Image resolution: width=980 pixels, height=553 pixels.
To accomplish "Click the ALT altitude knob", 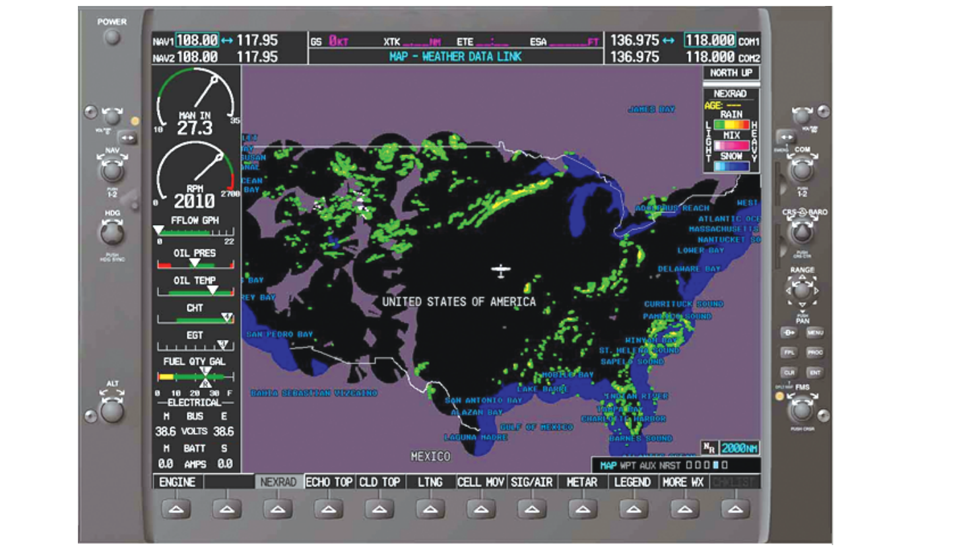I will pyautogui.click(x=112, y=410).
